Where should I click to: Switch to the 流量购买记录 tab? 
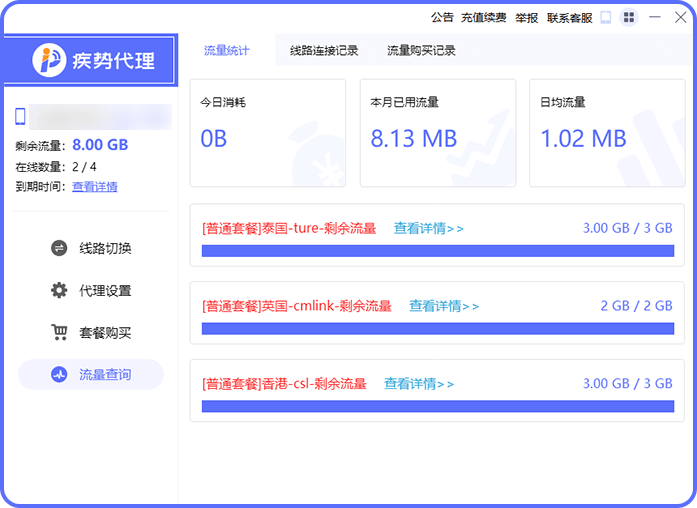coord(421,50)
